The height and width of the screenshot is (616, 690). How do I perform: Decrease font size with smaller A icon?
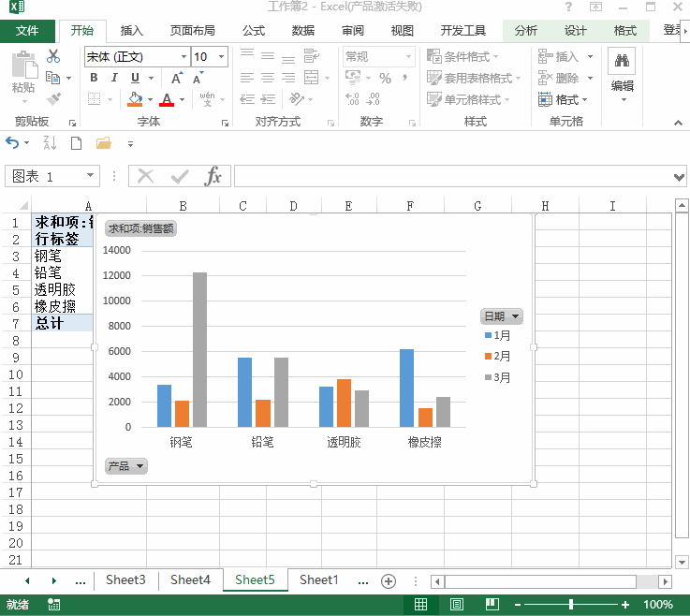coord(198,78)
